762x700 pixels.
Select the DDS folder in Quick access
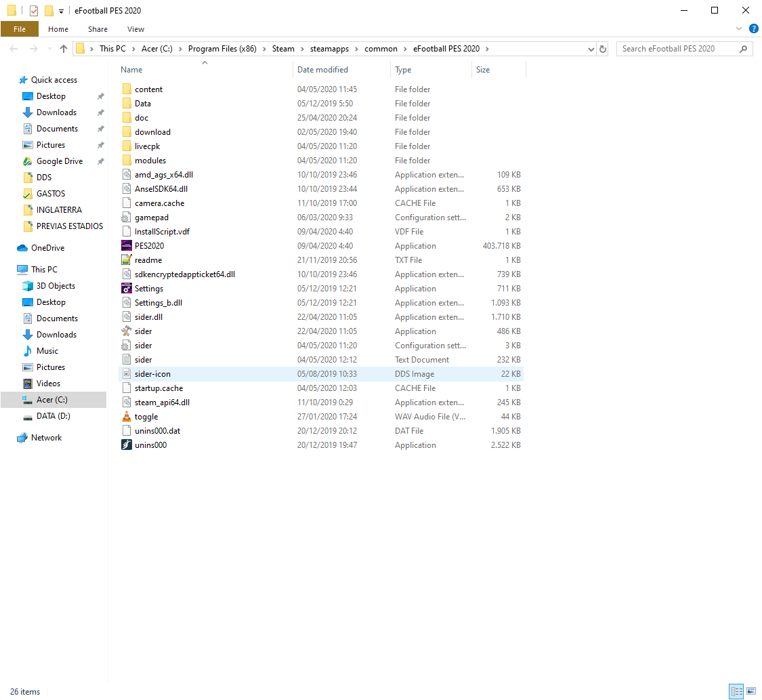44,178
